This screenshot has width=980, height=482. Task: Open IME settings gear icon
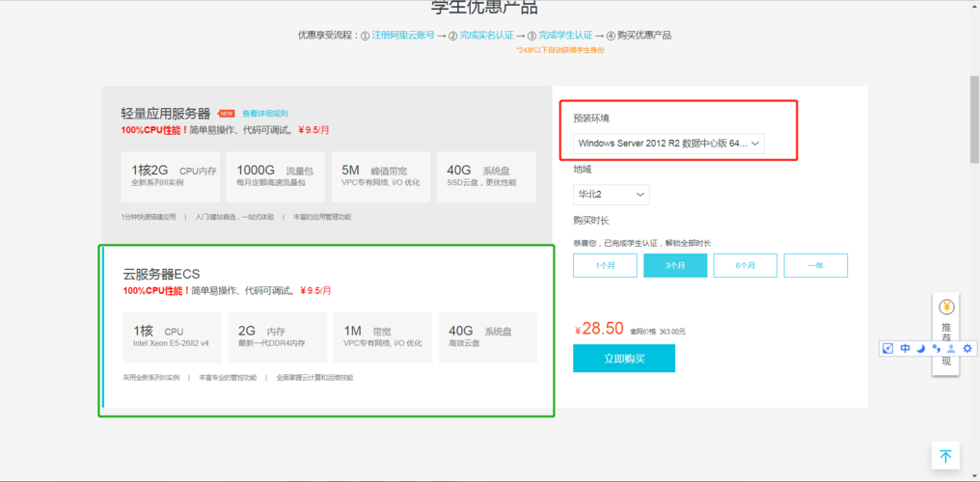pyautogui.click(x=966, y=348)
